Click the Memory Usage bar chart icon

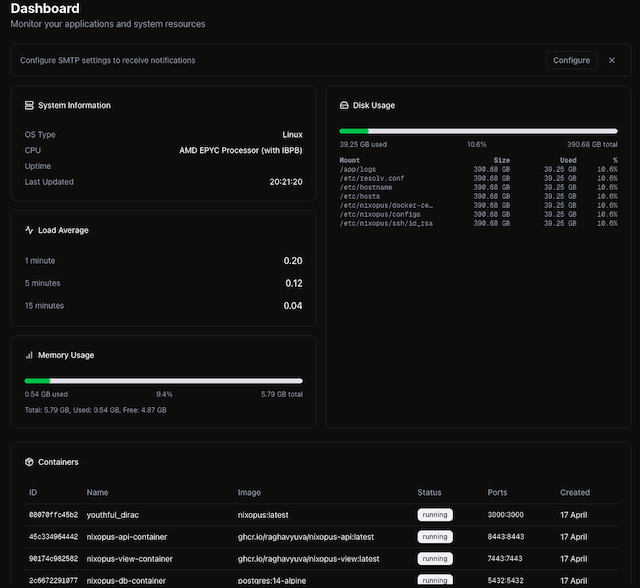coord(29,355)
